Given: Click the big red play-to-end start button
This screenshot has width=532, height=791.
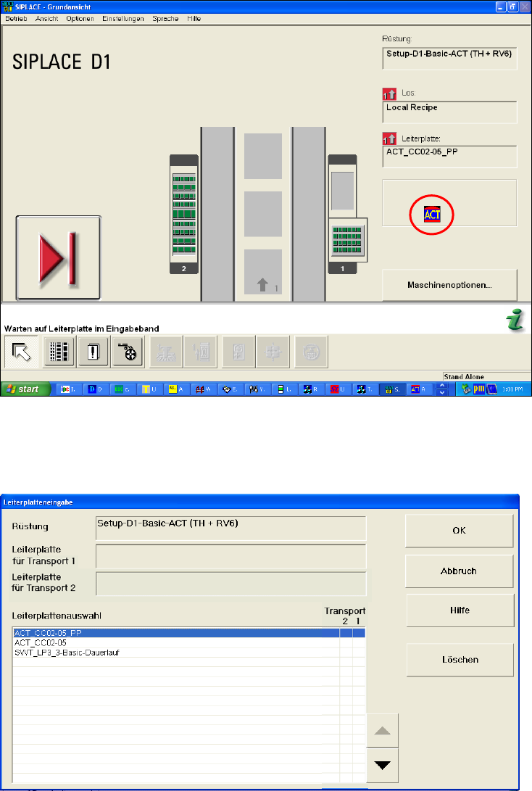Looking at the screenshot, I should coord(59,258).
